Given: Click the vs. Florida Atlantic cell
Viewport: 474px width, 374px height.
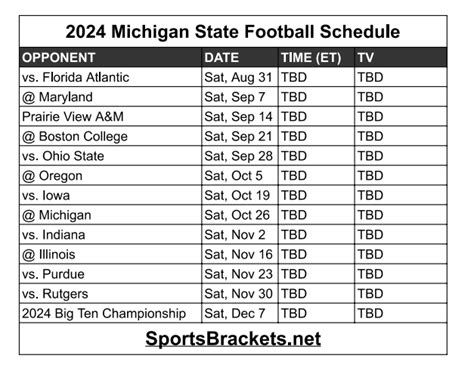Looking at the screenshot, I should click(x=111, y=77).
